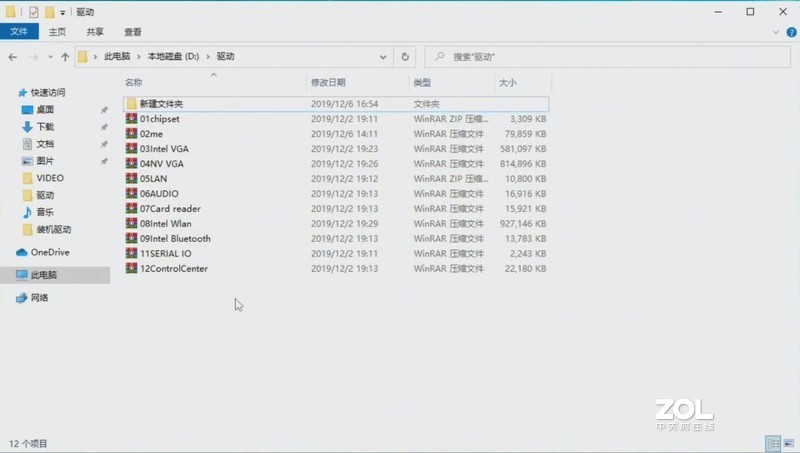Open 快速访问 in the navigation pane

click(x=47, y=92)
